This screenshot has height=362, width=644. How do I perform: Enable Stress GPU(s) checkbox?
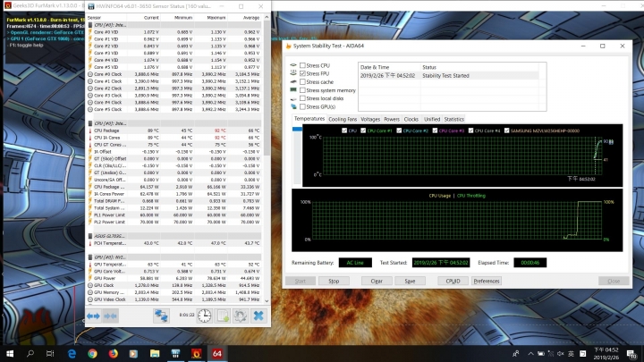302,106
